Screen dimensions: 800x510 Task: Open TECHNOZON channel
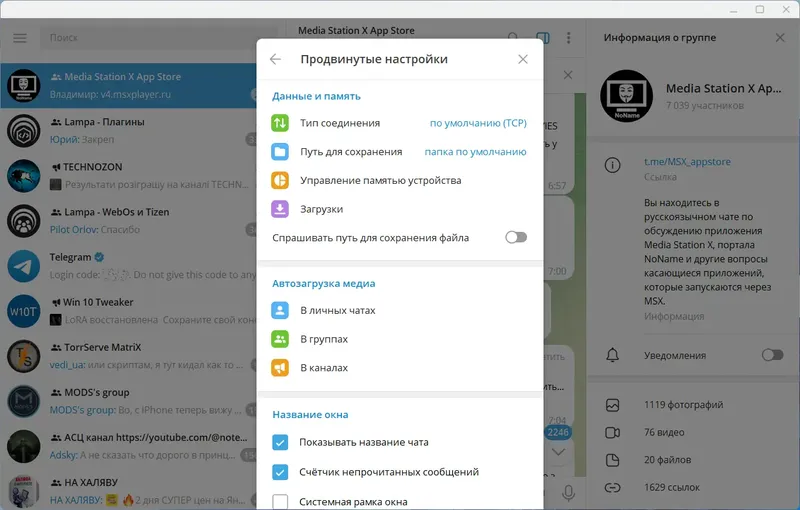(x=129, y=175)
